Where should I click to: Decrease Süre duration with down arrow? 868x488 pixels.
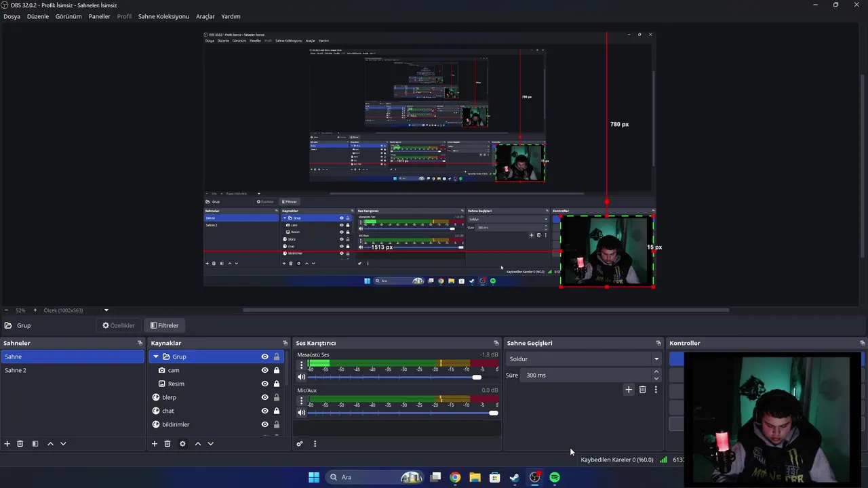(656, 378)
